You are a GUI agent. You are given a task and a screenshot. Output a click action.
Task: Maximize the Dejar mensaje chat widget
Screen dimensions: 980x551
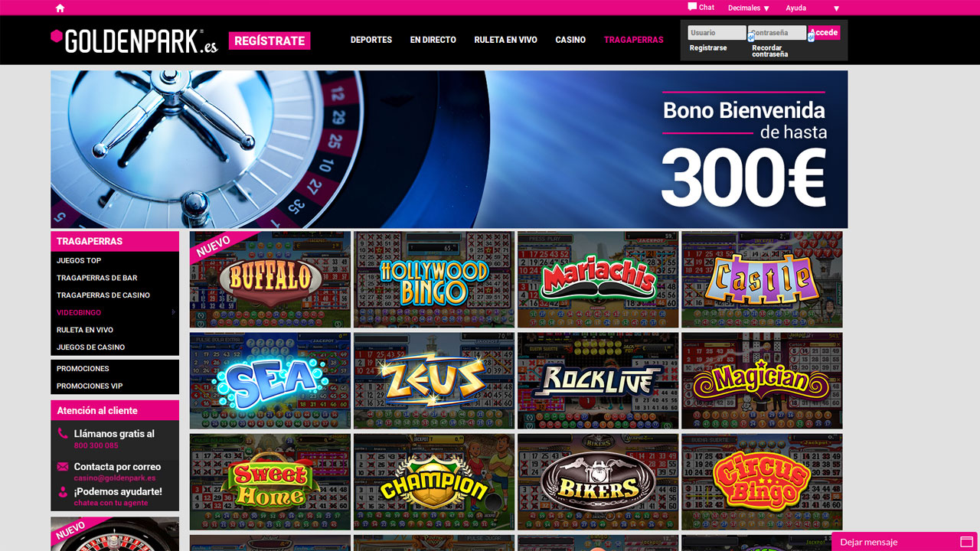coord(963,542)
